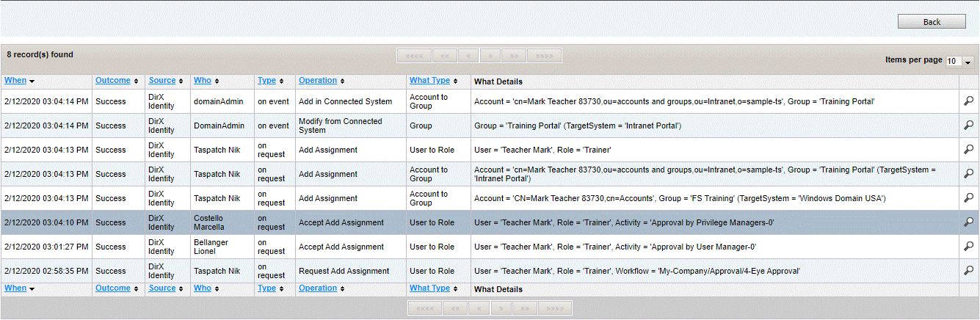View details of 'FS Training' group assignment row

[x=968, y=198]
